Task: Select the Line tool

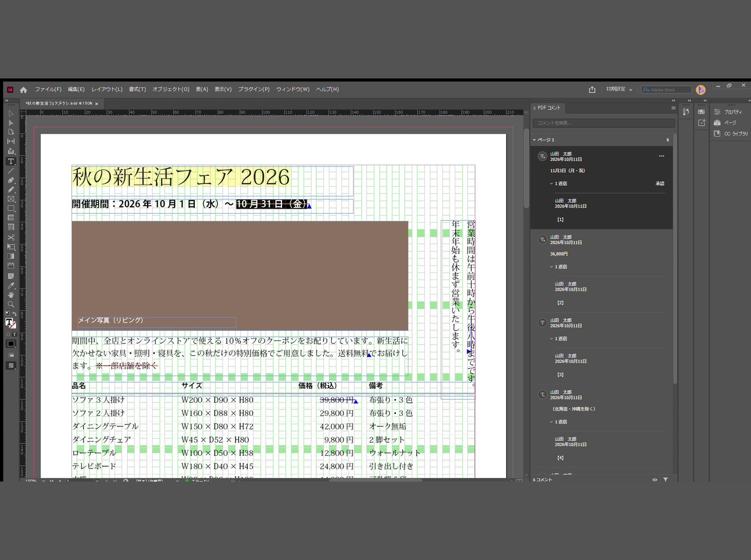Action: (x=11, y=171)
